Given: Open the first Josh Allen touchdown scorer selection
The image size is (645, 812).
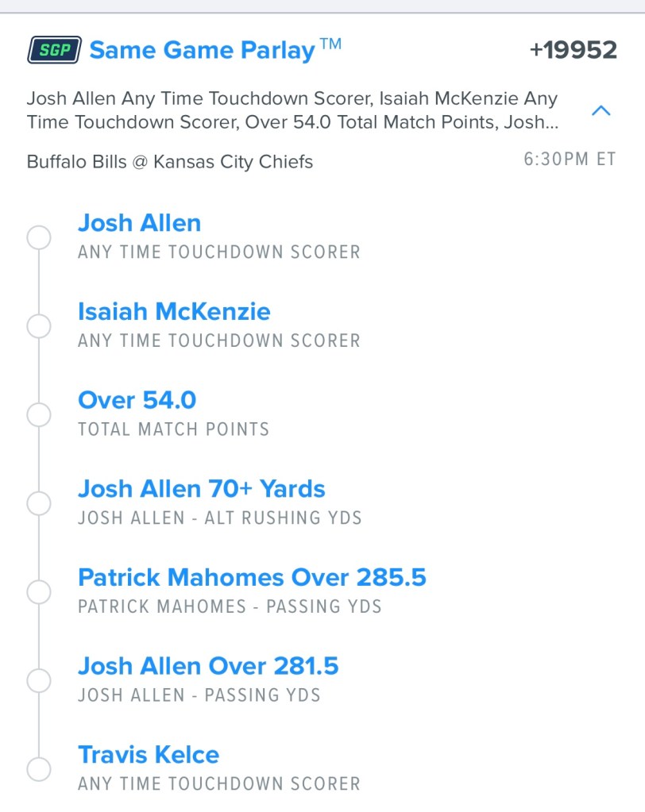Looking at the screenshot, I should tap(139, 223).
